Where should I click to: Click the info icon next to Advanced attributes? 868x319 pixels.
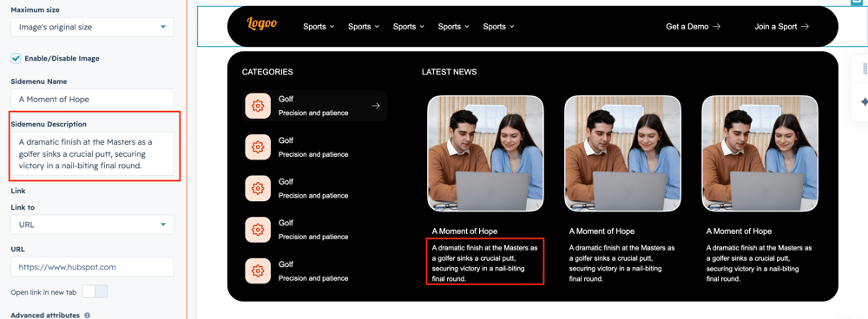click(87, 316)
